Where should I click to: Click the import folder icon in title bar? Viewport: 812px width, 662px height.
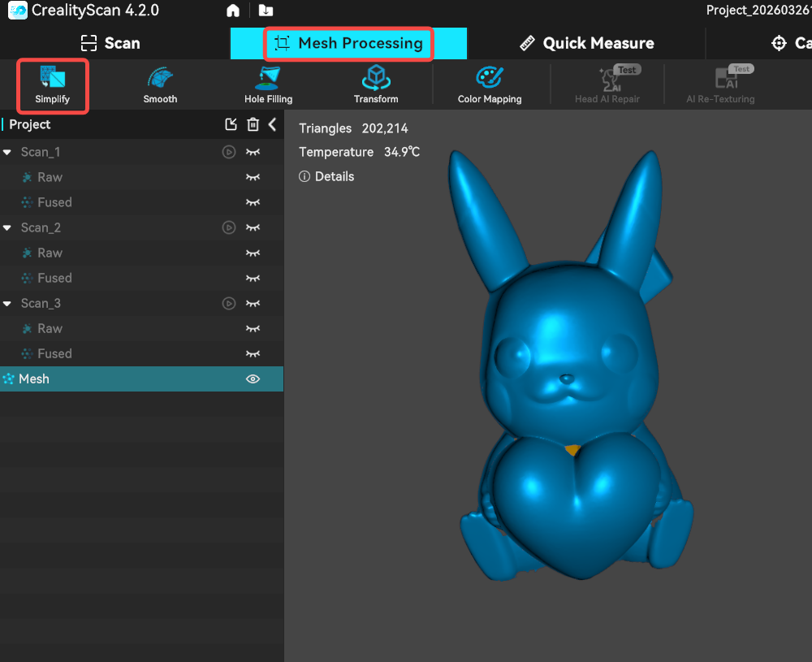coord(266,11)
